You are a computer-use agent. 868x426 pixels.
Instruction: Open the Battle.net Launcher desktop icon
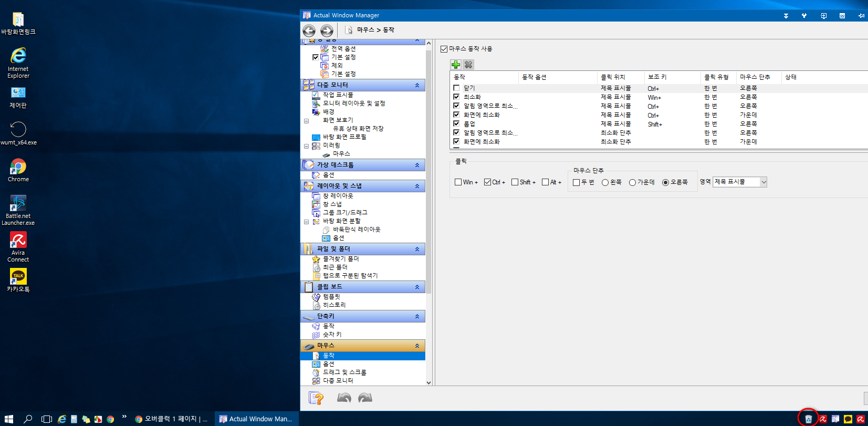[18, 210]
